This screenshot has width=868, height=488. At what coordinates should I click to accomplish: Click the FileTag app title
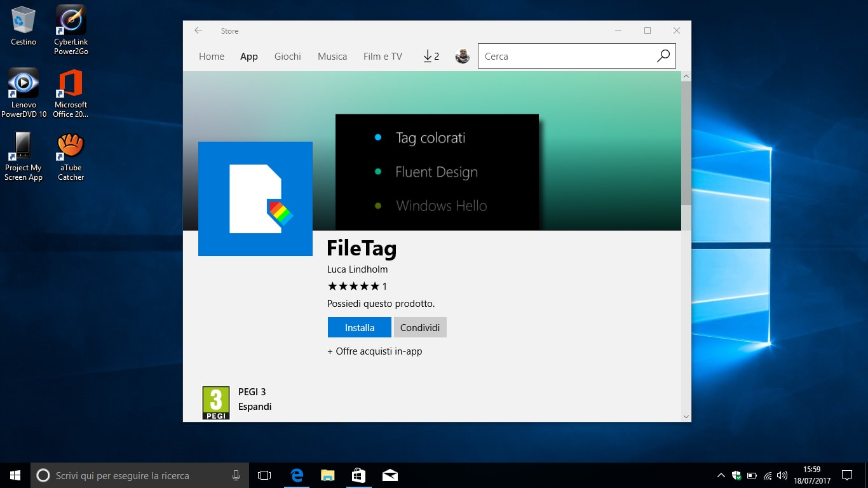coord(362,248)
